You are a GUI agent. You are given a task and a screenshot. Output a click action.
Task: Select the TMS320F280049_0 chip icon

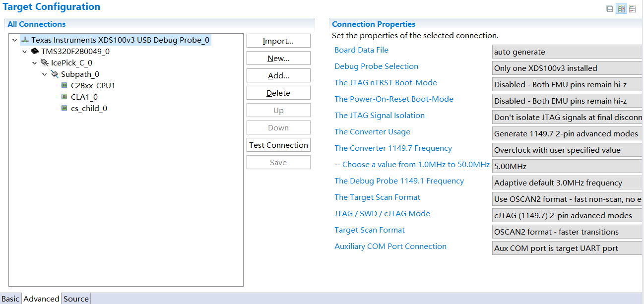point(35,51)
